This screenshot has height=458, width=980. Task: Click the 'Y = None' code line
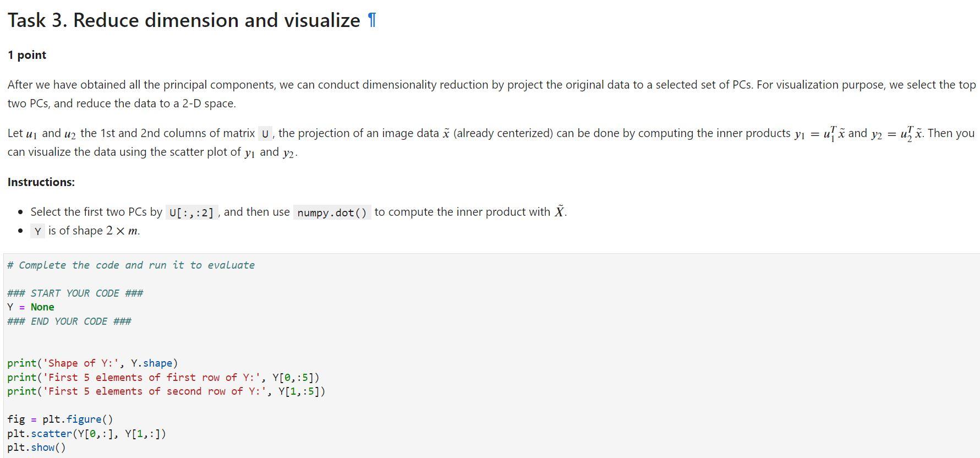31,307
